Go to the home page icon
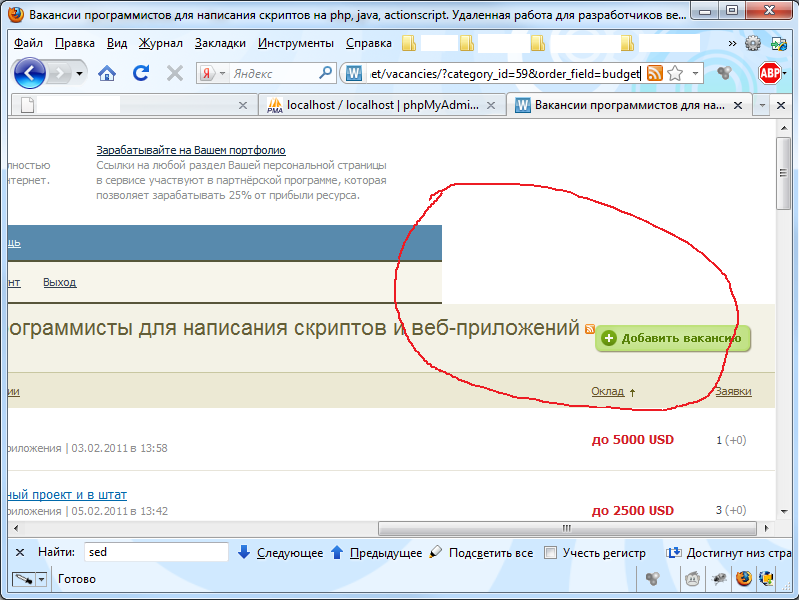 pyautogui.click(x=106, y=74)
